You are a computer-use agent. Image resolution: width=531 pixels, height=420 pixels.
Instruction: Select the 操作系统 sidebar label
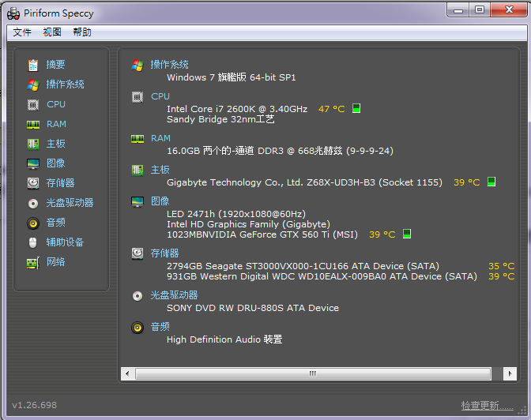(65, 84)
